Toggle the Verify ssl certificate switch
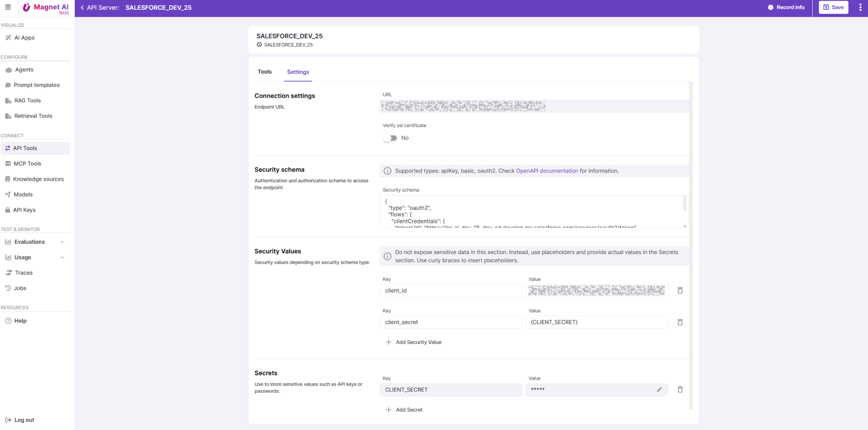868x430 pixels. [390, 138]
